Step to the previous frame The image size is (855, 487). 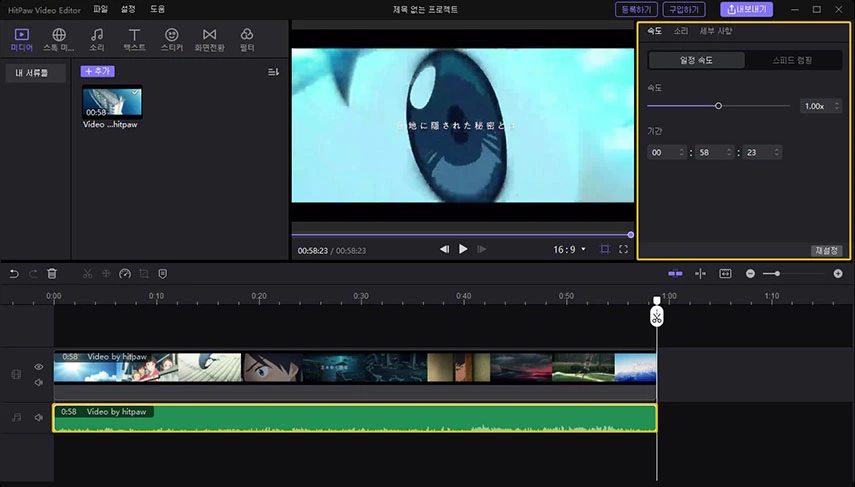[x=444, y=249]
